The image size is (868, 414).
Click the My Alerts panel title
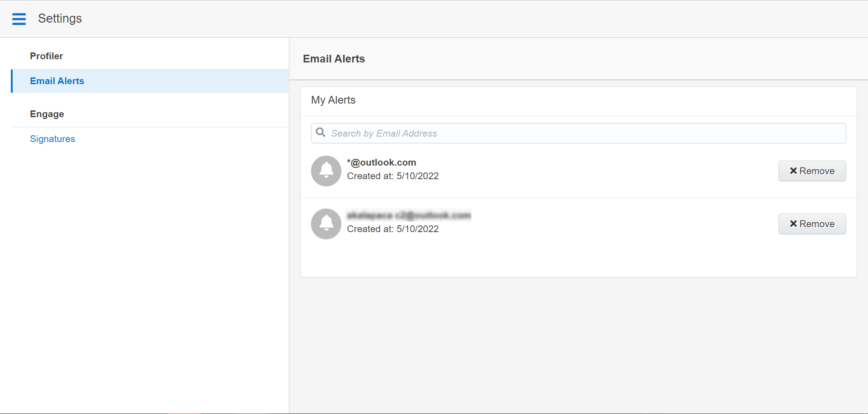pyautogui.click(x=333, y=100)
